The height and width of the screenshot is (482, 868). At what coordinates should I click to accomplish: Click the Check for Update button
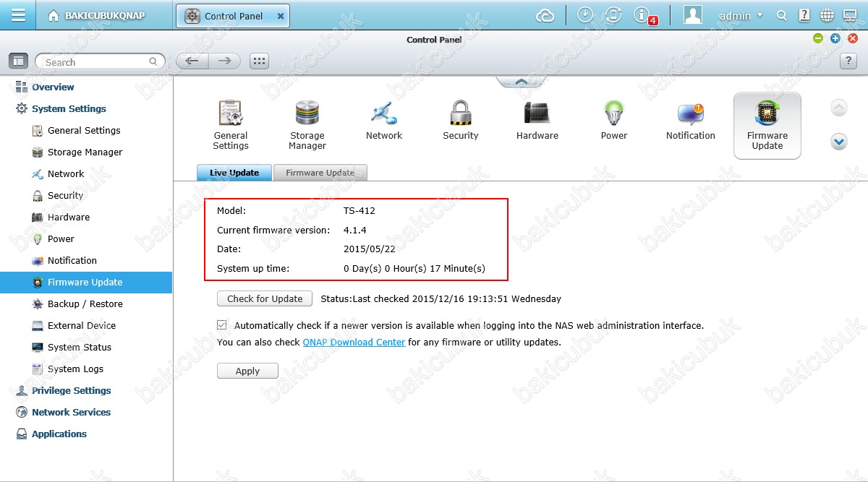pos(265,298)
